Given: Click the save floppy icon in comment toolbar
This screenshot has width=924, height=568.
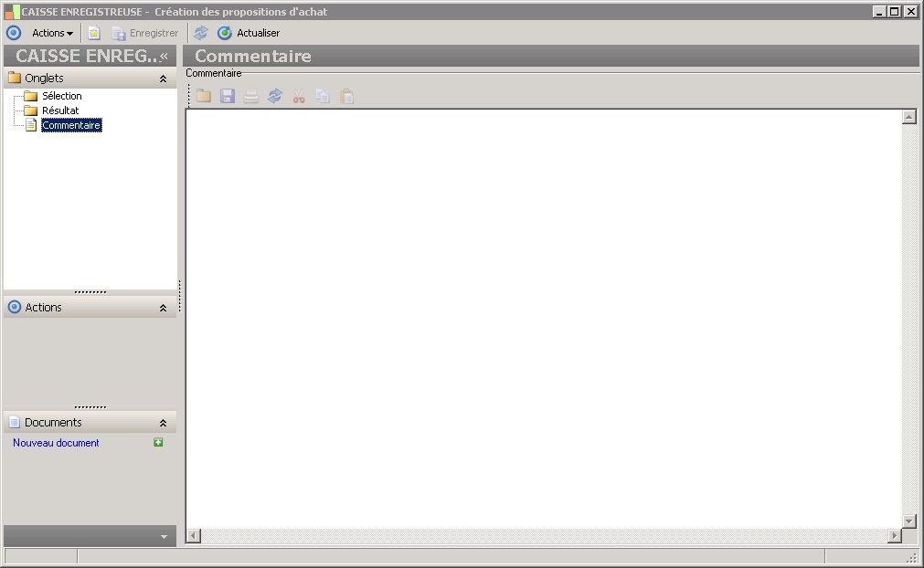Looking at the screenshot, I should click(228, 96).
